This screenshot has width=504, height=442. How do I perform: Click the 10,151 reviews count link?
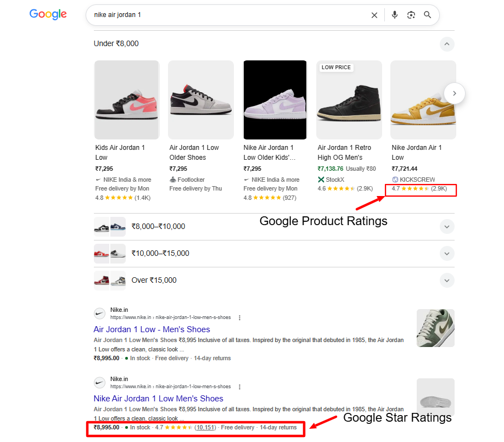coord(205,428)
